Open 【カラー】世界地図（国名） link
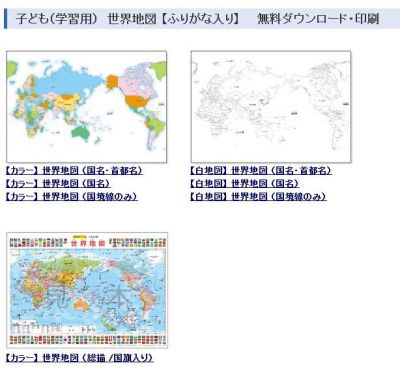Image resolution: width=400 pixels, height=376 pixels. tap(58, 184)
